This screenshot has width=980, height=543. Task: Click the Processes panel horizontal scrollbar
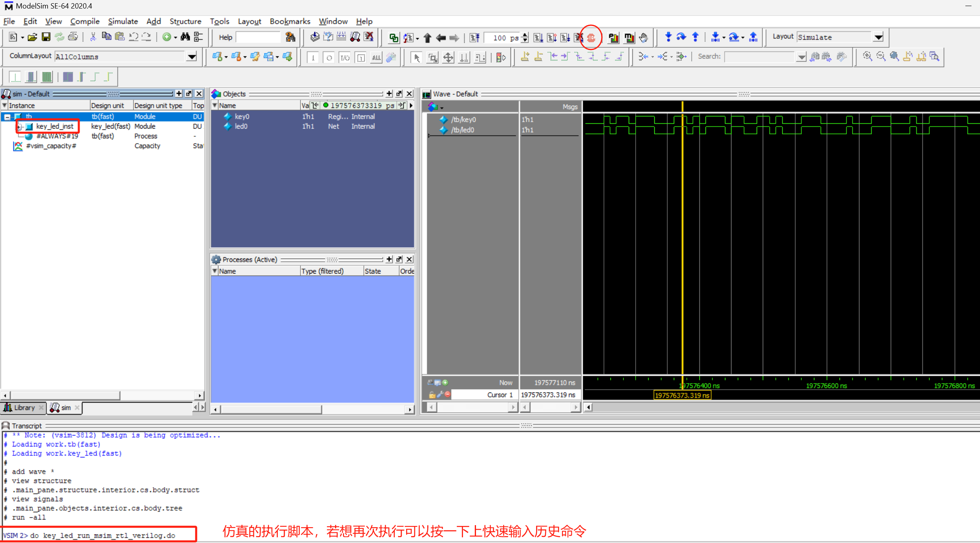tap(312, 409)
